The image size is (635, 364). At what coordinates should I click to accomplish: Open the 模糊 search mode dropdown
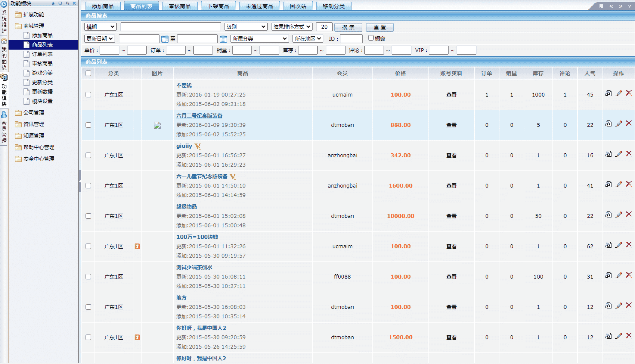click(x=100, y=27)
